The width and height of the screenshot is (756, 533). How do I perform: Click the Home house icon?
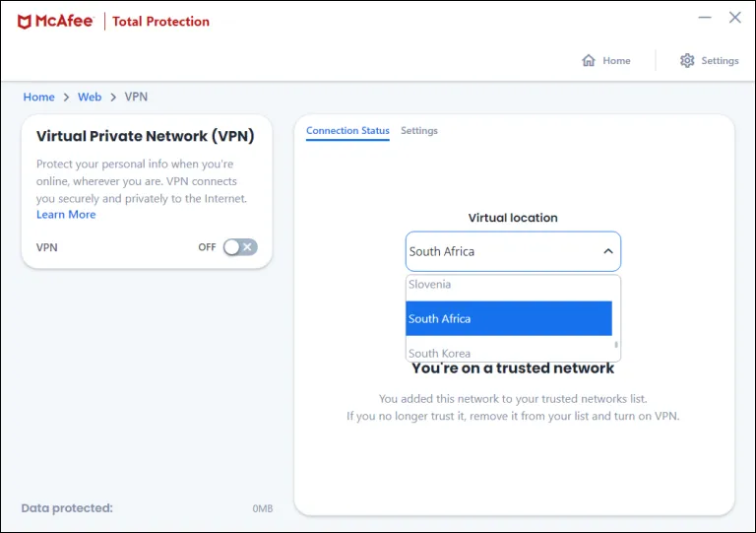coord(589,60)
